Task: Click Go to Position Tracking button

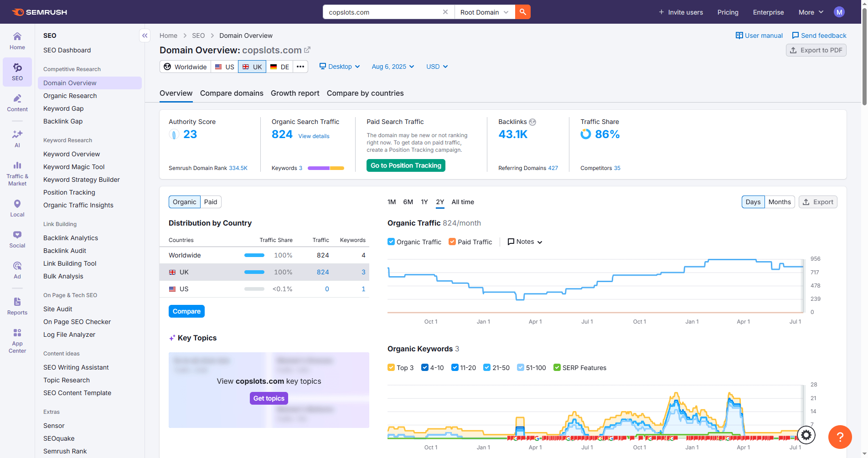Action: (406, 165)
